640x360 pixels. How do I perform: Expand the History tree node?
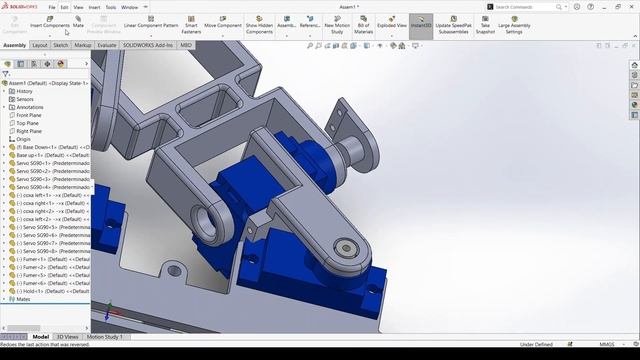point(4,91)
